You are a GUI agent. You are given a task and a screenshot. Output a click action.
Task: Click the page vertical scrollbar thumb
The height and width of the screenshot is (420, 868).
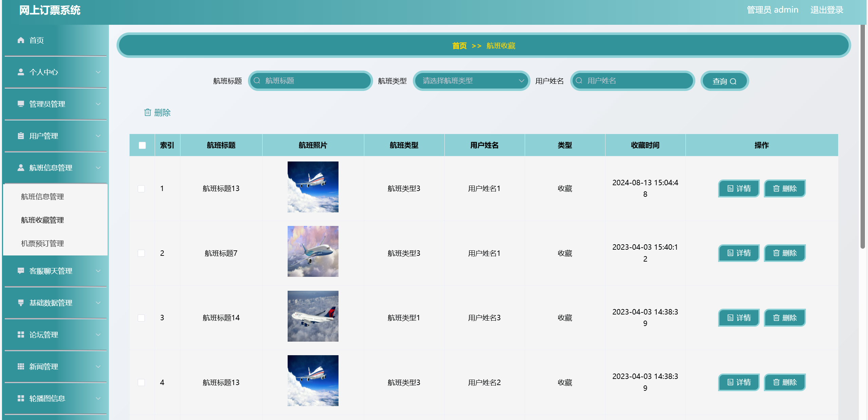(863, 136)
